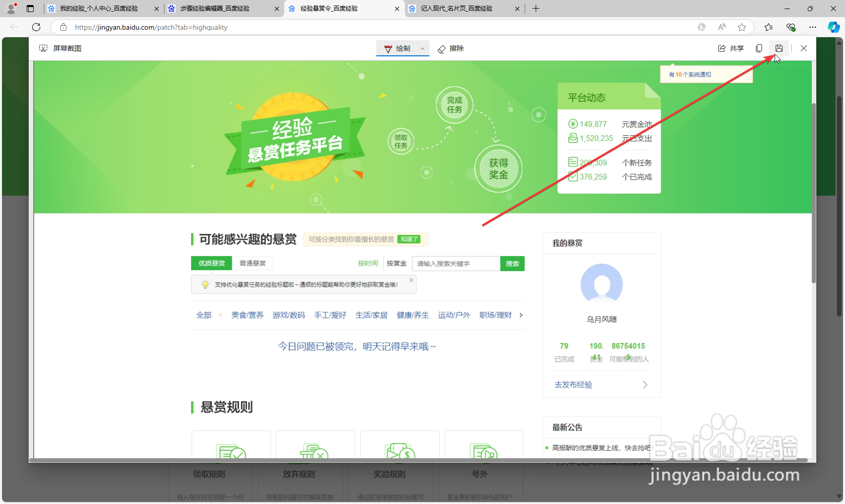Click the save screenshot icon
Image resolution: width=845 pixels, height=504 pixels.
[779, 48]
